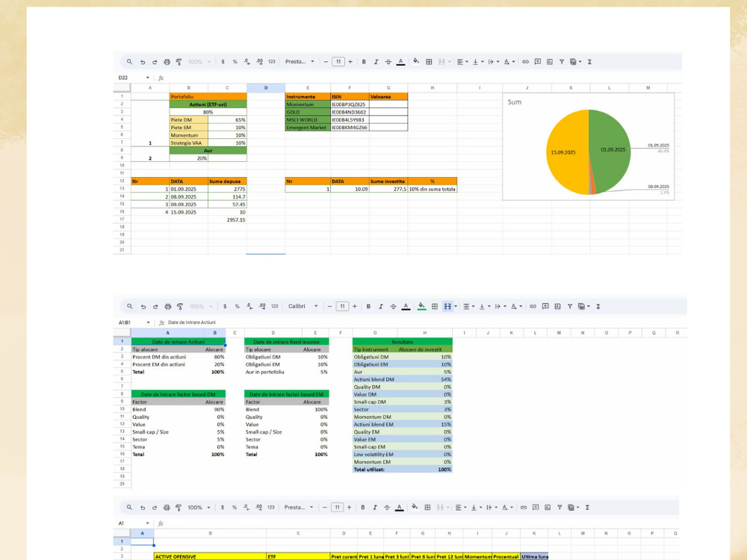Format as percent in the Calibri sheet toolbar
Viewport: 747px width, 560px height.
coord(238,307)
